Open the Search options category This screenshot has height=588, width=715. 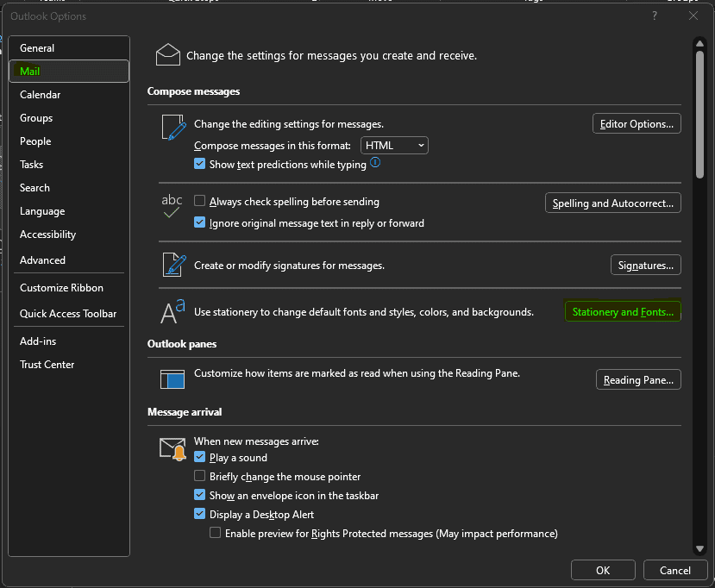[x=69, y=187]
